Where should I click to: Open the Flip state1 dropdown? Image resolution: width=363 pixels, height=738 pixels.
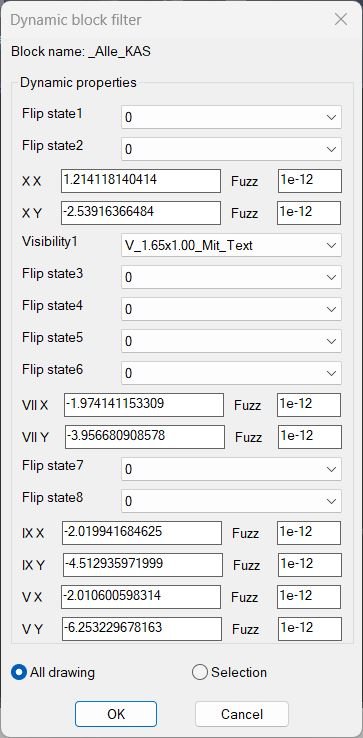[x=231, y=117]
